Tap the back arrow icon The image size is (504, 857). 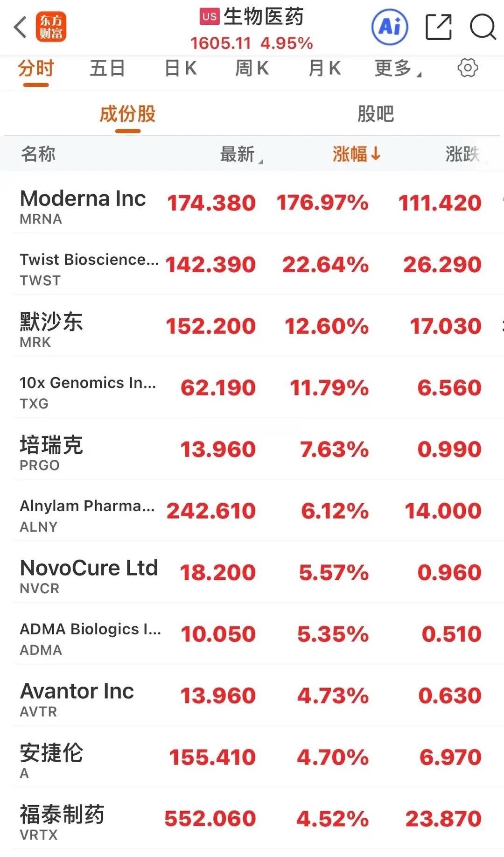pos(20,27)
